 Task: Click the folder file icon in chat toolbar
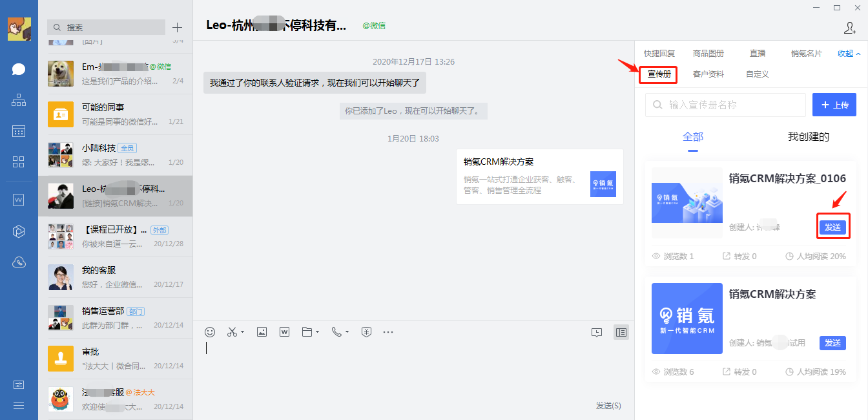pyautogui.click(x=307, y=331)
